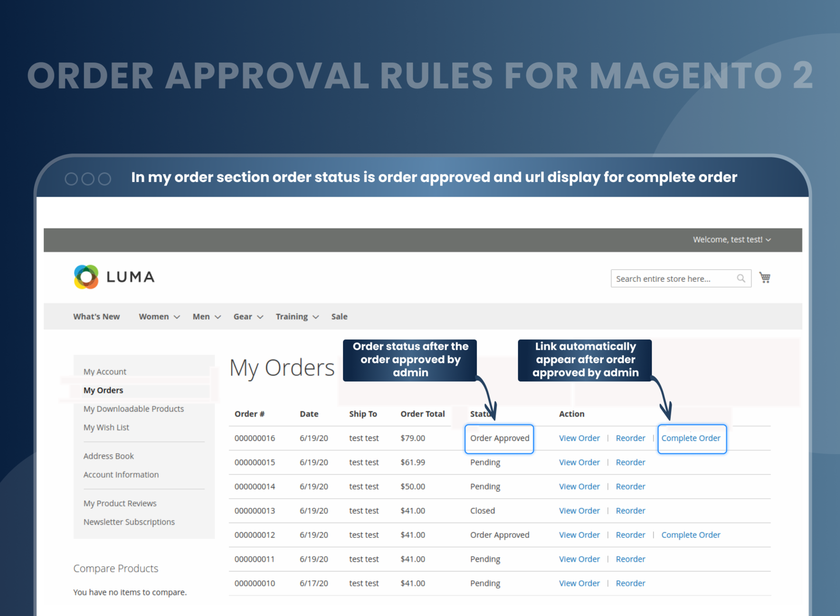This screenshot has height=616, width=840.
Task: Select My Account in the sidebar
Action: tap(105, 371)
